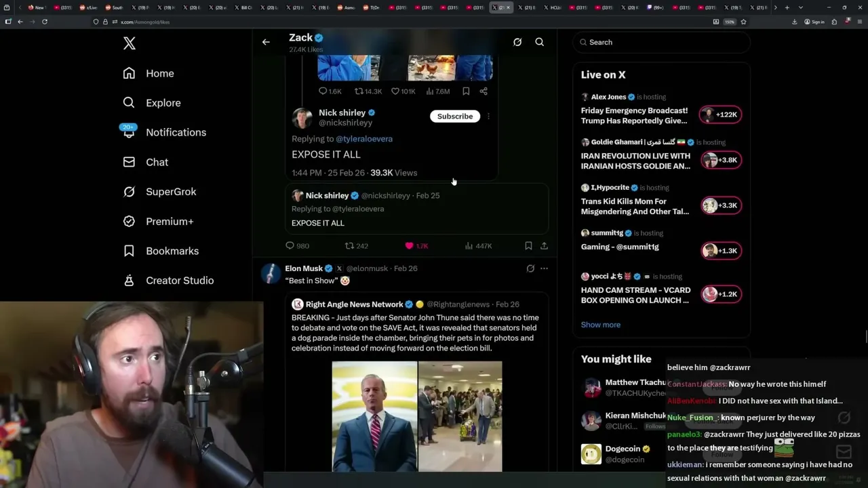Open the @tyleraloevera reply link
This screenshot has height=488, width=868.
coord(364,139)
